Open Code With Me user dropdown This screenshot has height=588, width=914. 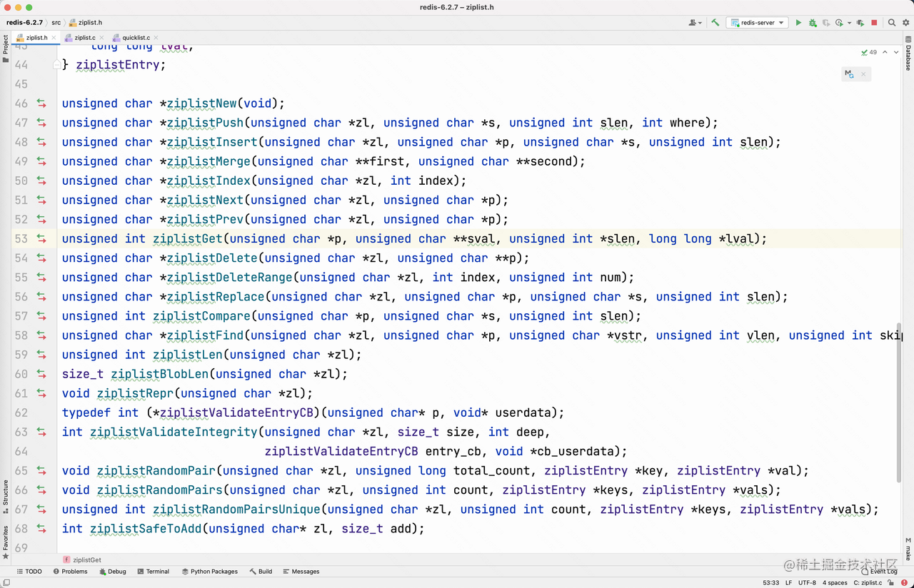click(x=695, y=23)
